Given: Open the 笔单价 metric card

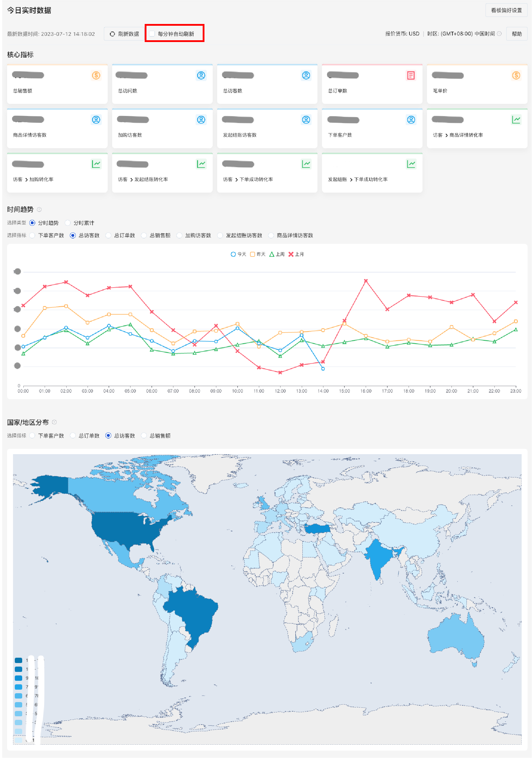Looking at the screenshot, I should (476, 84).
